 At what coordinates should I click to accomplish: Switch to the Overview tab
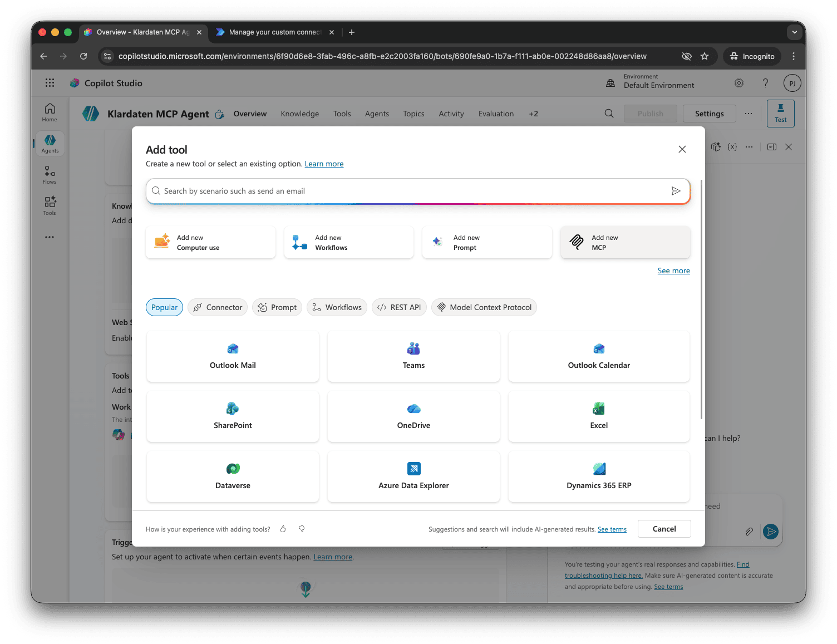point(250,114)
